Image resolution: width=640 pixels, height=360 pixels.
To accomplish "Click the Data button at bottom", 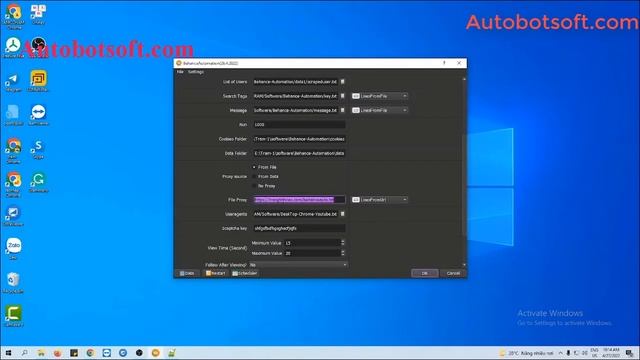I will click(187, 273).
